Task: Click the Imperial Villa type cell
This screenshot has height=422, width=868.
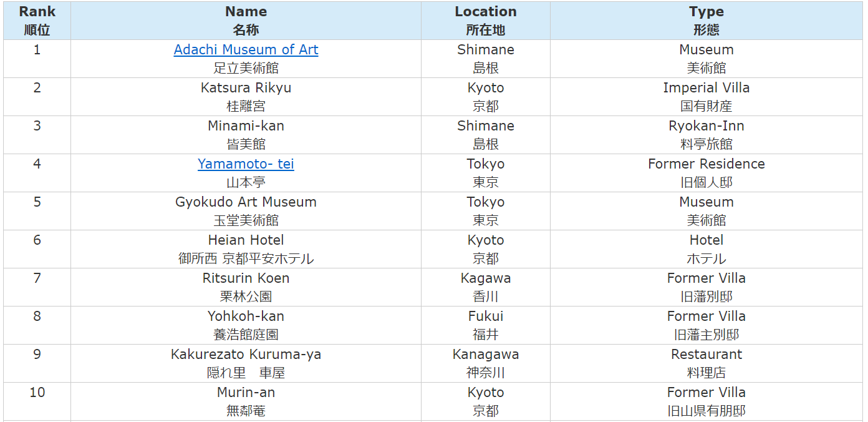Action: coord(706,97)
